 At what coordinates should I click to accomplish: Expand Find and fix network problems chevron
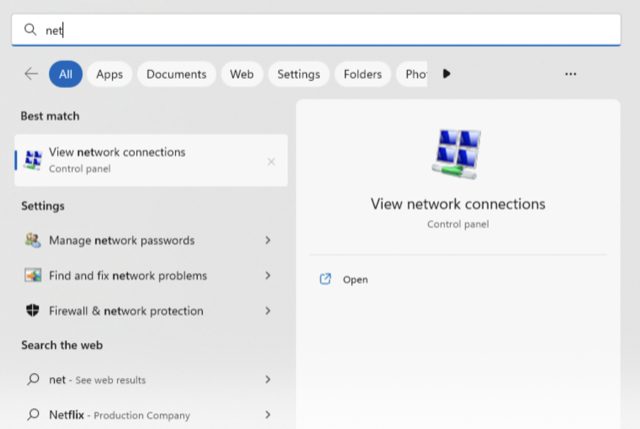[x=268, y=276]
